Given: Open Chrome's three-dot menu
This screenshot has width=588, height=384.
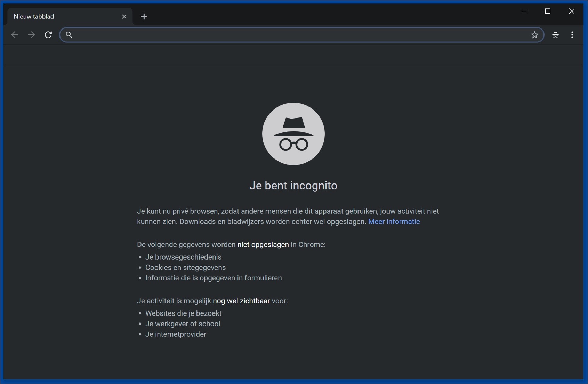Looking at the screenshot, I should 572,35.
